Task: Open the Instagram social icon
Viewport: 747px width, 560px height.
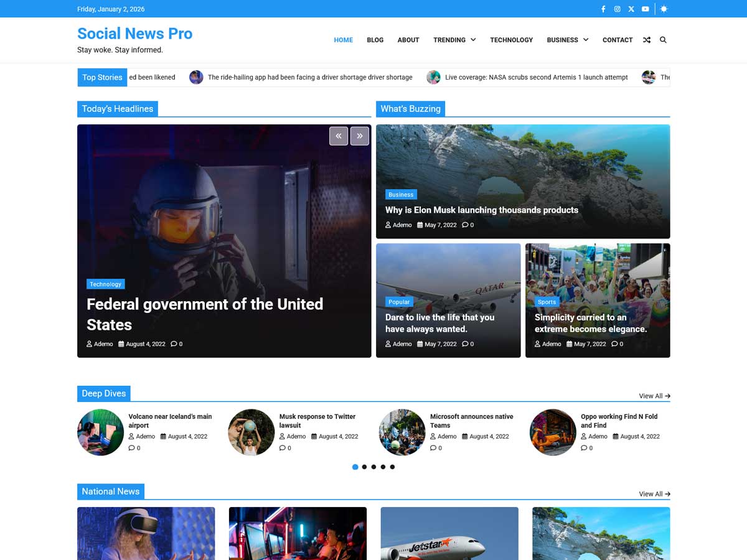Action: (617, 9)
